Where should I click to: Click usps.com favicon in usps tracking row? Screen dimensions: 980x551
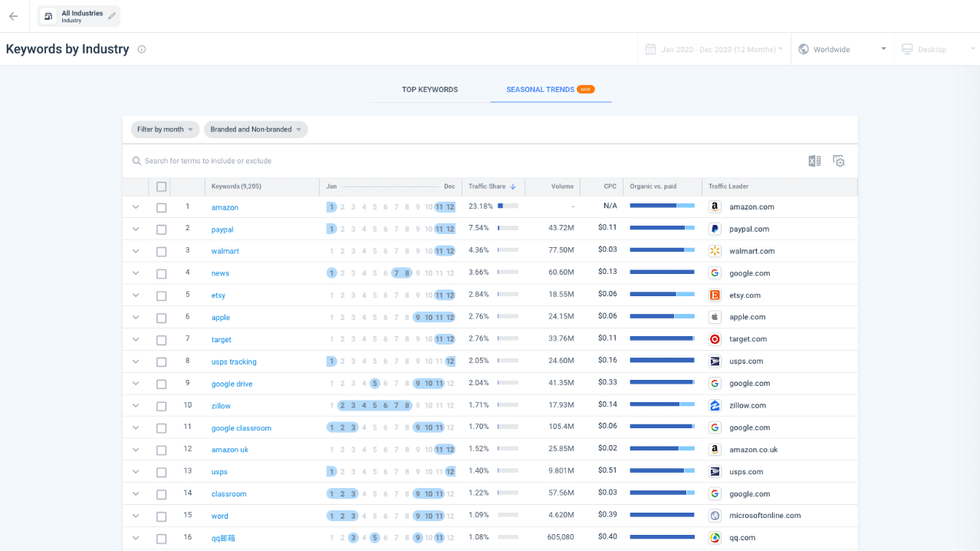pos(715,361)
